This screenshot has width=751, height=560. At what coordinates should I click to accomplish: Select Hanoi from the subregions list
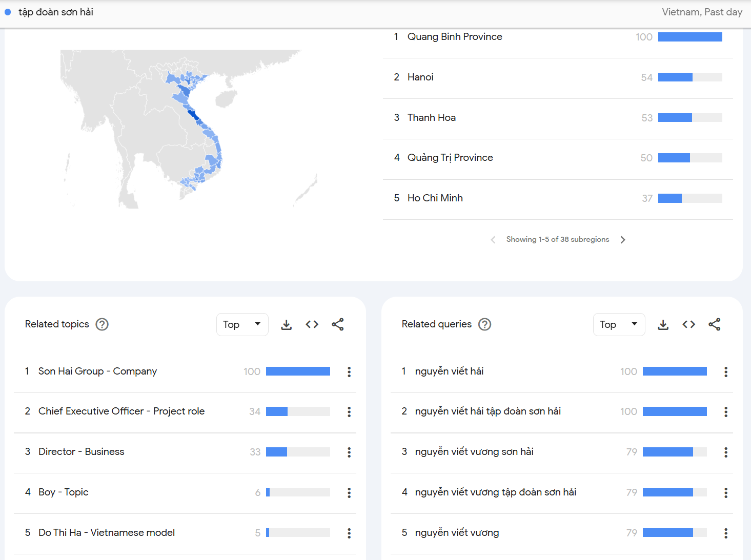(420, 77)
